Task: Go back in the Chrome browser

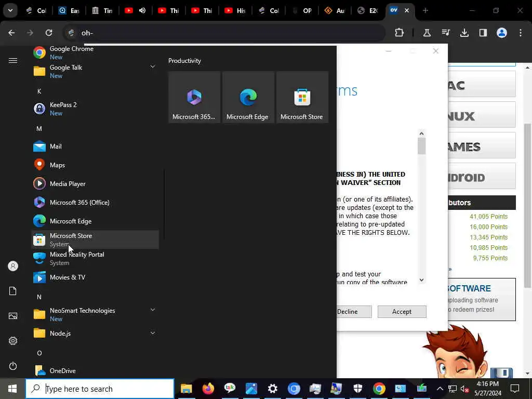Action: point(11,33)
